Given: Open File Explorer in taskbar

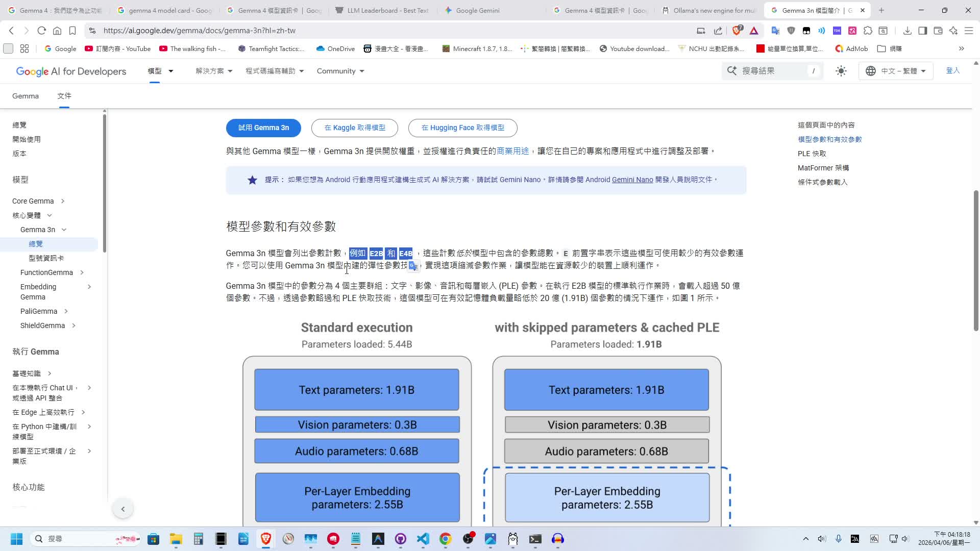Looking at the screenshot, I should tap(176, 539).
